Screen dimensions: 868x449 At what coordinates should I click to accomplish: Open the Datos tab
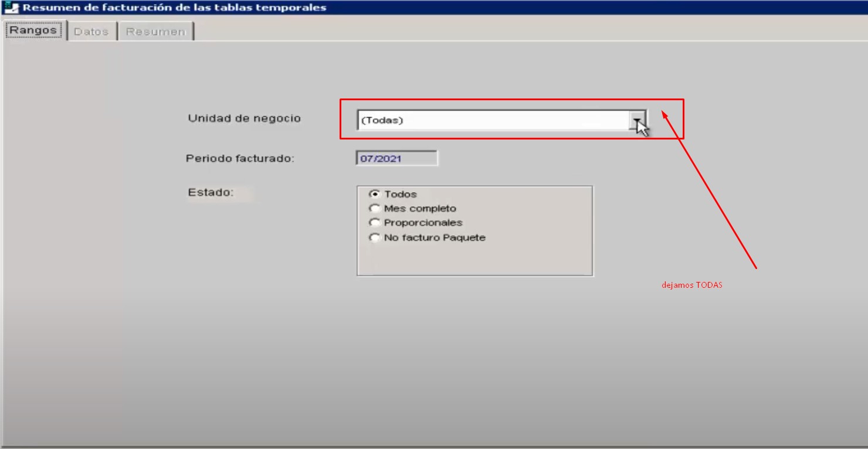(91, 32)
